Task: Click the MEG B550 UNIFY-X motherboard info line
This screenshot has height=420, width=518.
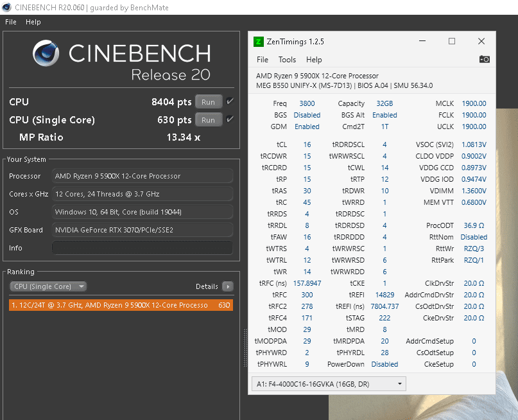Action: pos(344,85)
